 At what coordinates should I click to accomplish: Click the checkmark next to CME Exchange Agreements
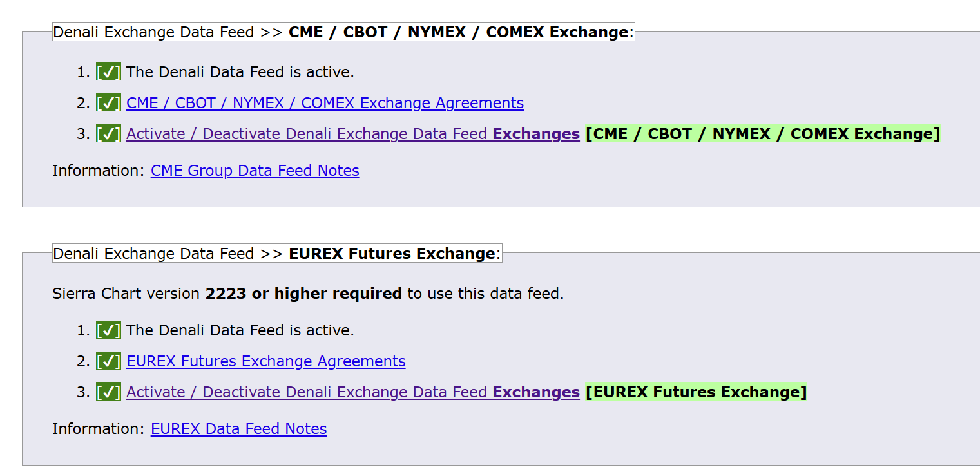(108, 103)
